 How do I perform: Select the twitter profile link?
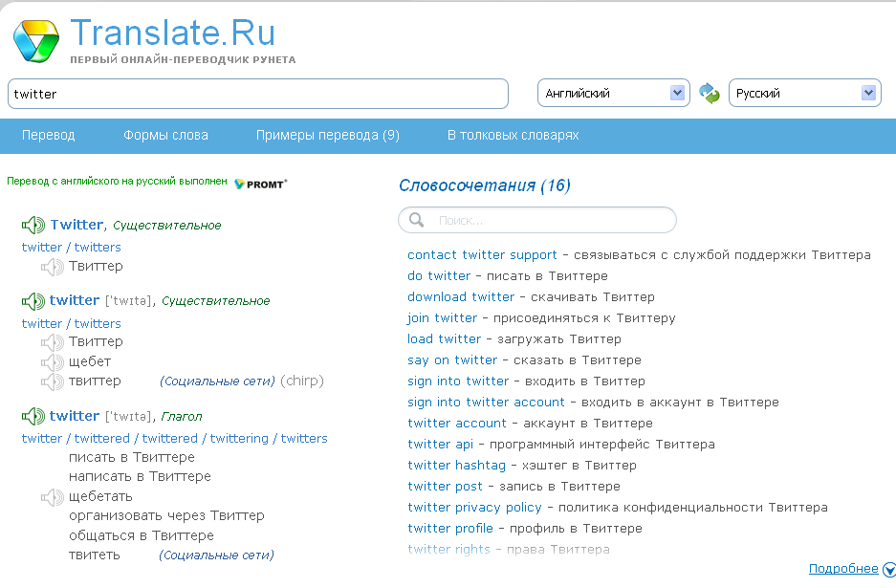(x=450, y=529)
